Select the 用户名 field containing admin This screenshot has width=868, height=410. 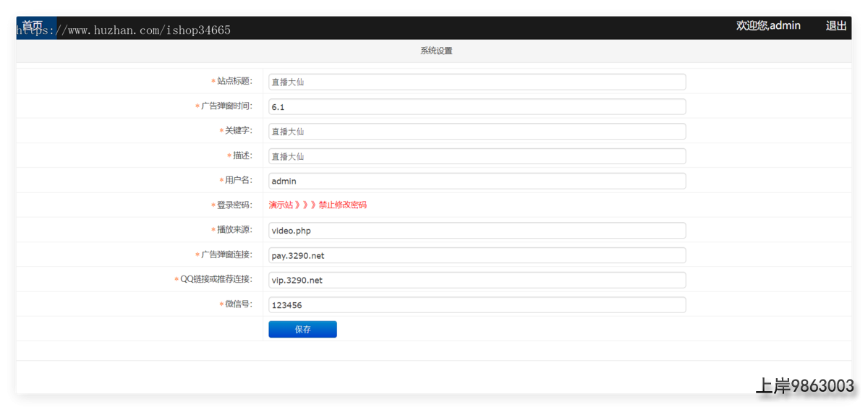pos(477,181)
